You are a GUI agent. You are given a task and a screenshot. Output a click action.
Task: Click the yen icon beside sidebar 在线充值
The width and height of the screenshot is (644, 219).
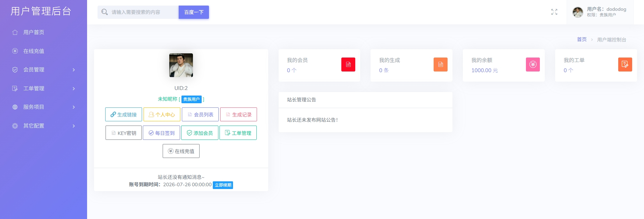[x=15, y=51]
